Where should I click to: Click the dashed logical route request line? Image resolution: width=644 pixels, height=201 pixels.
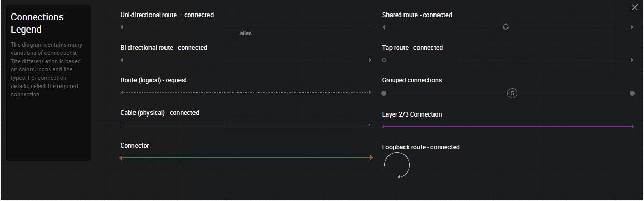[x=246, y=93]
